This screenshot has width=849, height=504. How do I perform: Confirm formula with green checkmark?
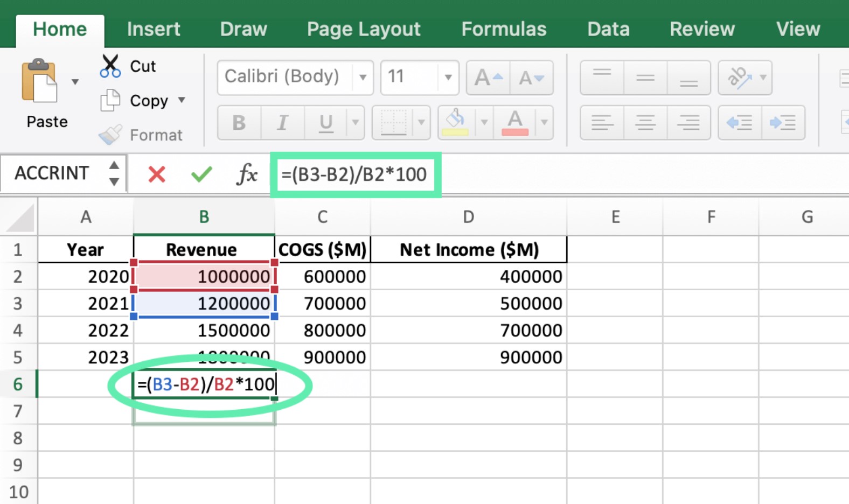[x=201, y=174]
